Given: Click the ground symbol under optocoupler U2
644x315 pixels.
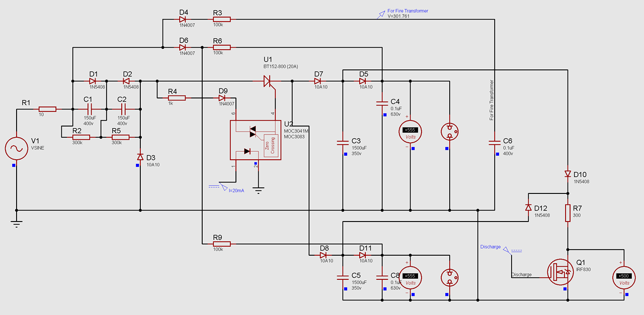Looking at the screenshot, I should 259,190.
